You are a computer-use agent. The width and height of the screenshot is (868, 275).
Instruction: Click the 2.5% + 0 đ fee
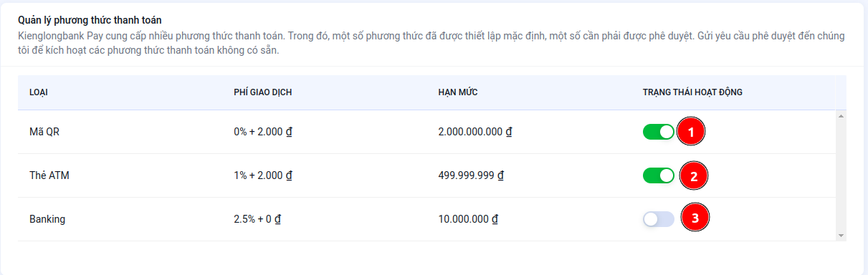pyautogui.click(x=257, y=219)
